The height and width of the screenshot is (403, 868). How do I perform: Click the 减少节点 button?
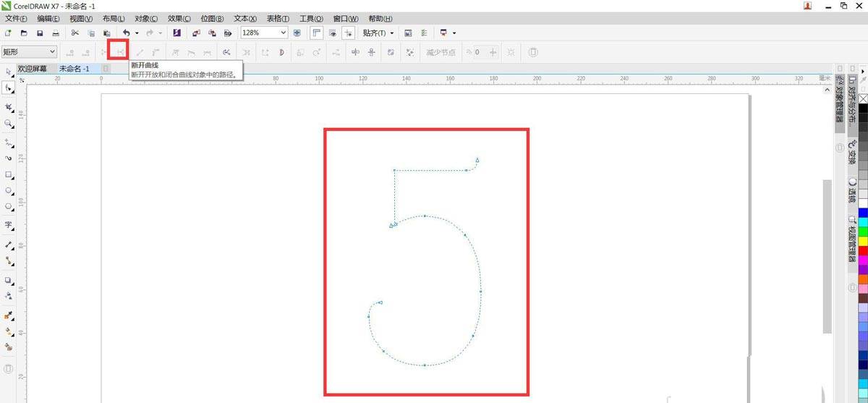pyautogui.click(x=441, y=52)
